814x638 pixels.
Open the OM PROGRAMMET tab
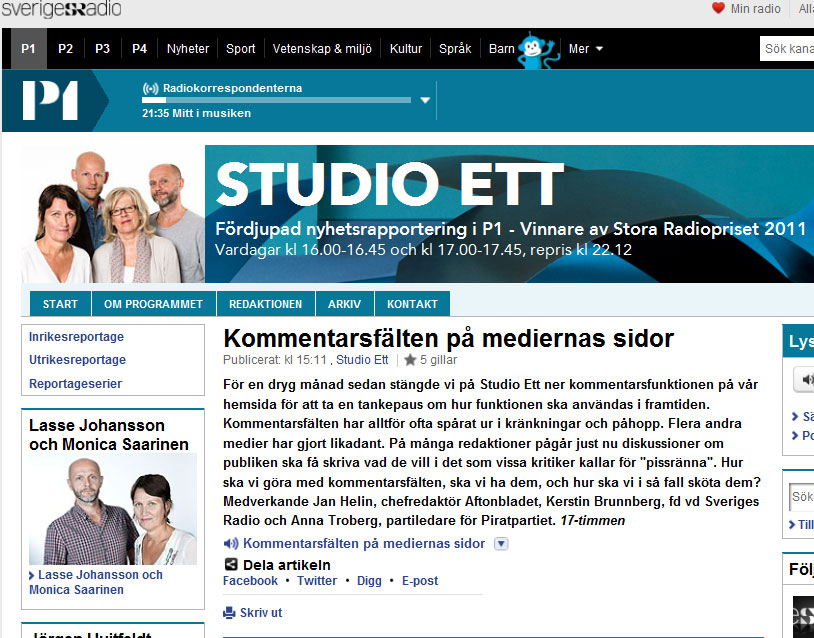(153, 304)
